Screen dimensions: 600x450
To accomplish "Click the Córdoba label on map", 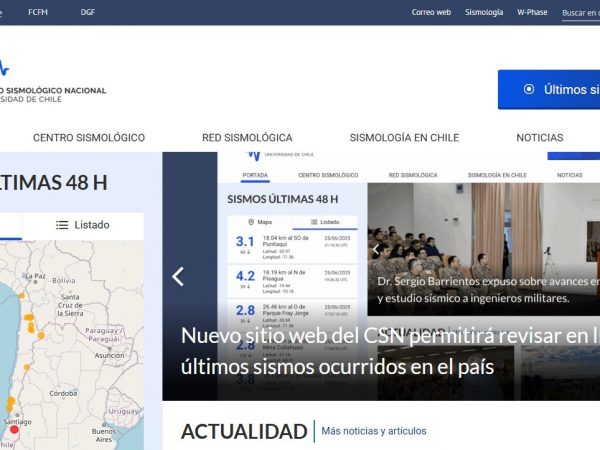I will tap(64, 393).
